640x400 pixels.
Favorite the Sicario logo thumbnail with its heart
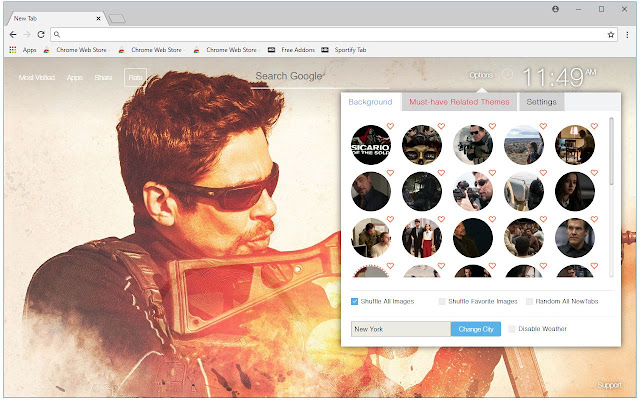pyautogui.click(x=390, y=126)
